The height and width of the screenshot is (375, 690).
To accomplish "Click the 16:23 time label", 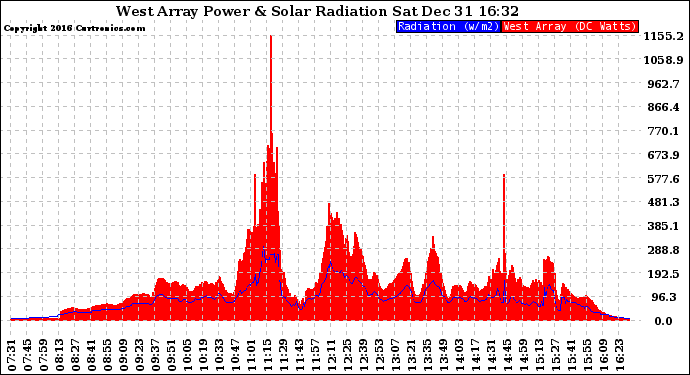I will pos(620,355).
